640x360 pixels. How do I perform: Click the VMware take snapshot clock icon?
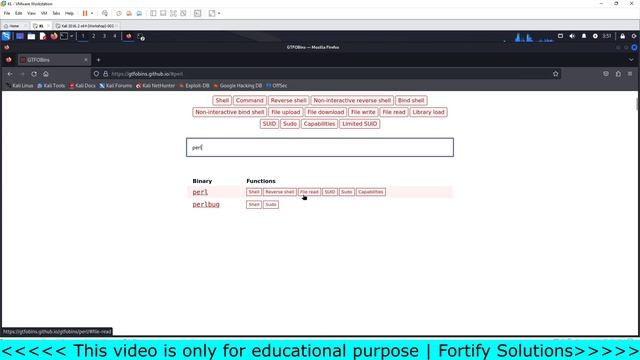(x=119, y=13)
